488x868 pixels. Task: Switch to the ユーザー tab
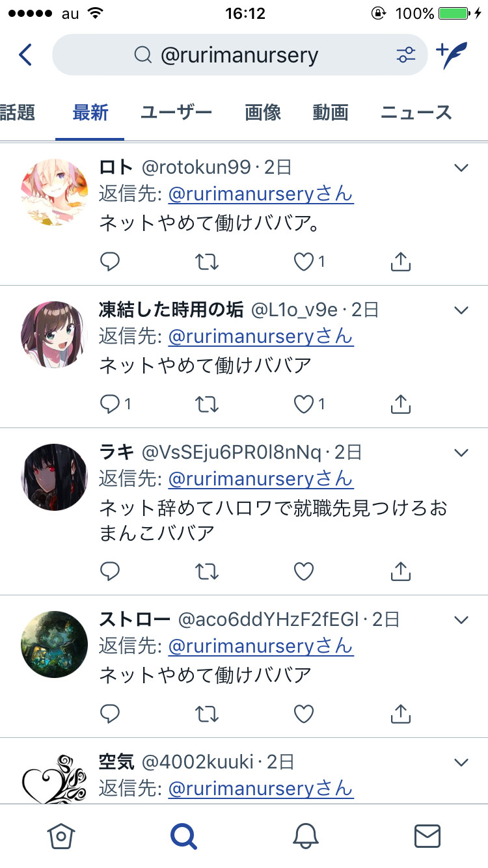tap(176, 113)
